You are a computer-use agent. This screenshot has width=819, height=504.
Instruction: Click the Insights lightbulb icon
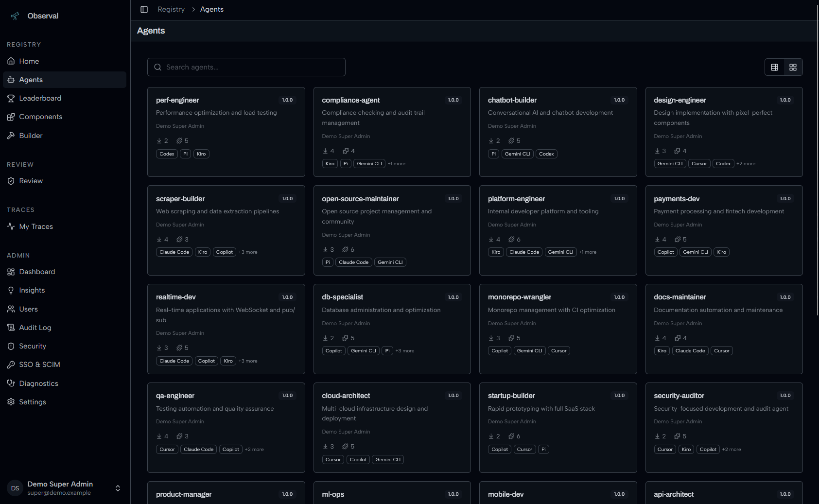click(x=11, y=290)
